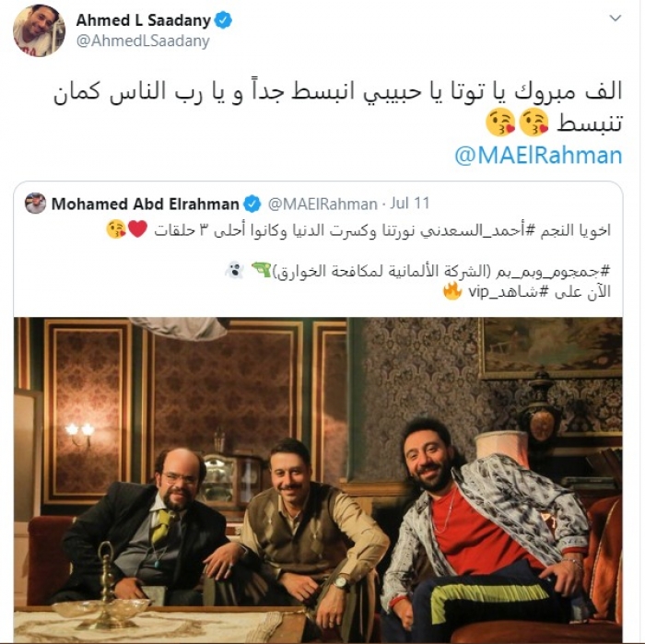Open the hashtag #جمجوم_وبم_بم
This screenshot has height=644, width=645.
tap(553, 271)
